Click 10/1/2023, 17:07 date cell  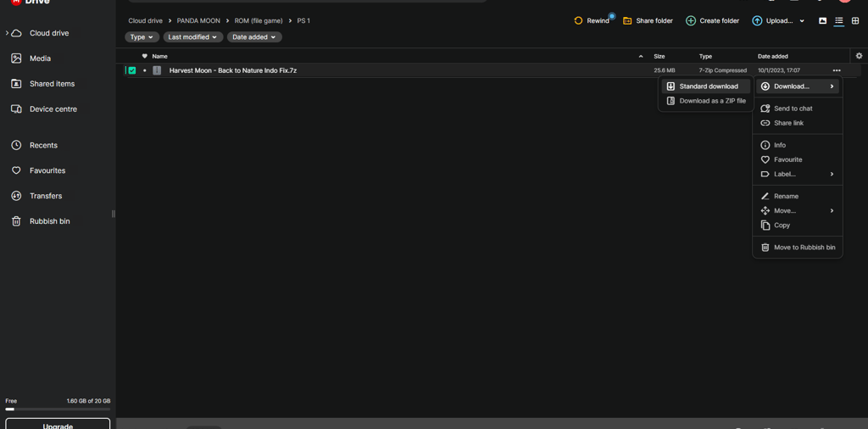click(779, 71)
